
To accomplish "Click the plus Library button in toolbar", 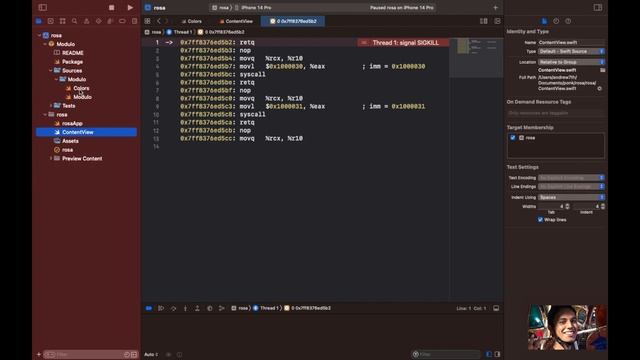I will 495,7.
